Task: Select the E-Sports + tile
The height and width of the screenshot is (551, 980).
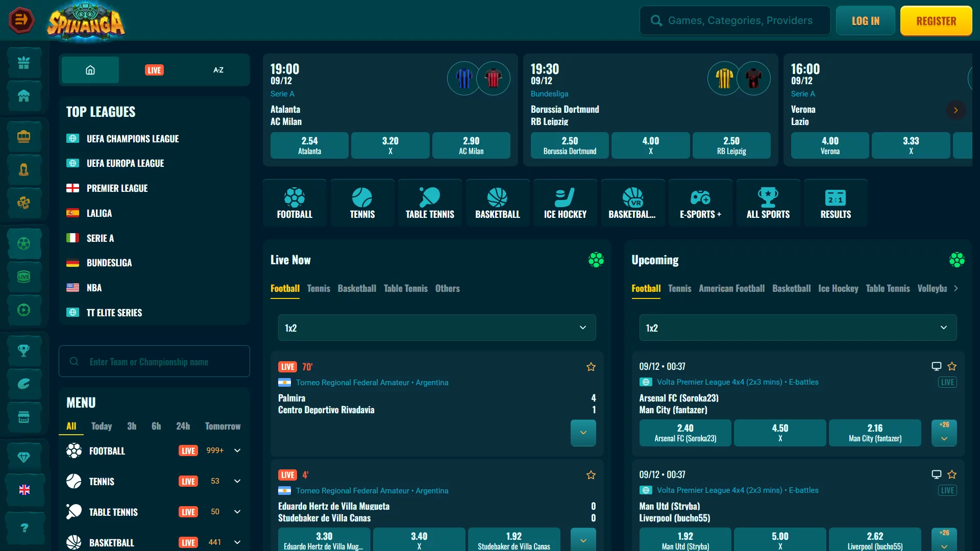Action: pos(700,203)
